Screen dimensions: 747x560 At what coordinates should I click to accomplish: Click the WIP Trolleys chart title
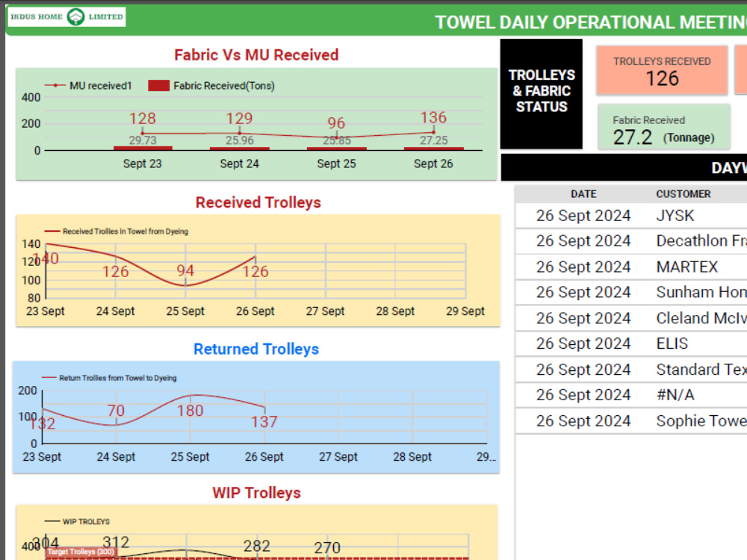point(256,493)
